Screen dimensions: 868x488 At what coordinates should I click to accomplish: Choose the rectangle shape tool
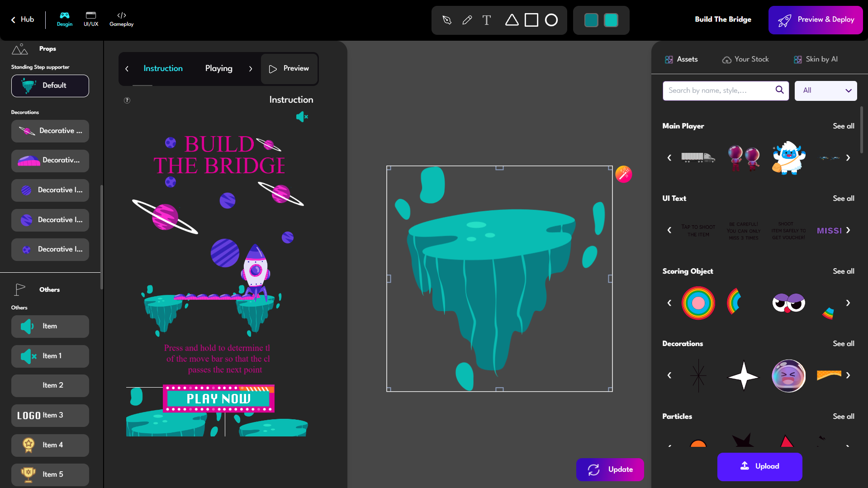tap(531, 20)
